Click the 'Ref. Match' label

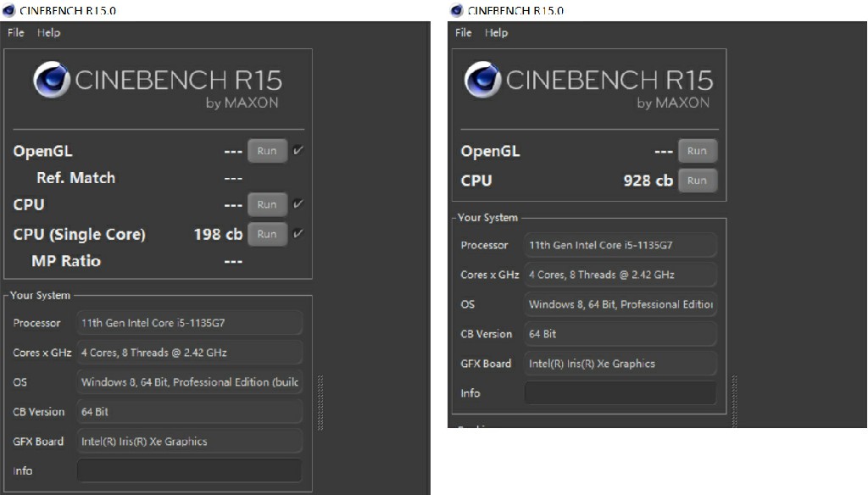75,178
